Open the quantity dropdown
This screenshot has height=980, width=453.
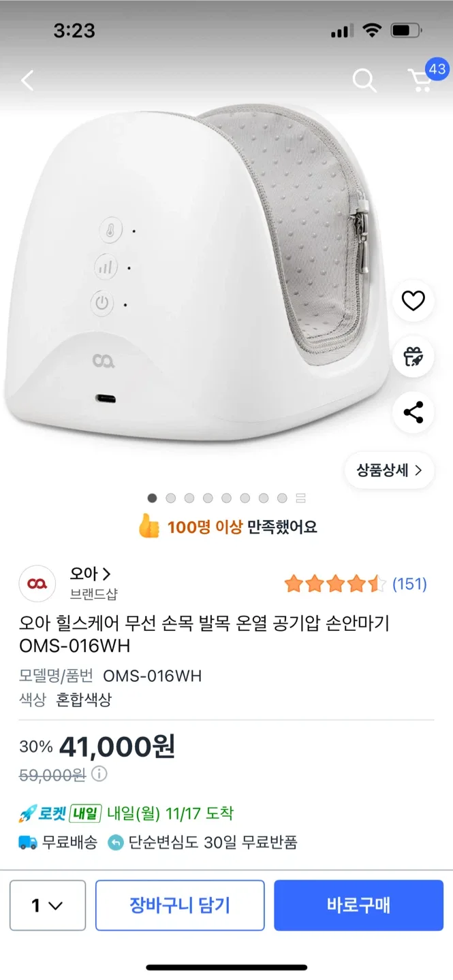48,905
